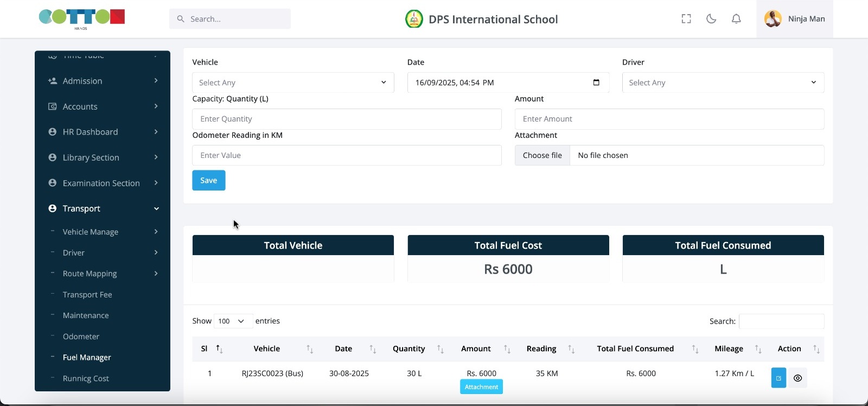The width and height of the screenshot is (868, 406).
Task: Click the Choose file button
Action: [542, 155]
